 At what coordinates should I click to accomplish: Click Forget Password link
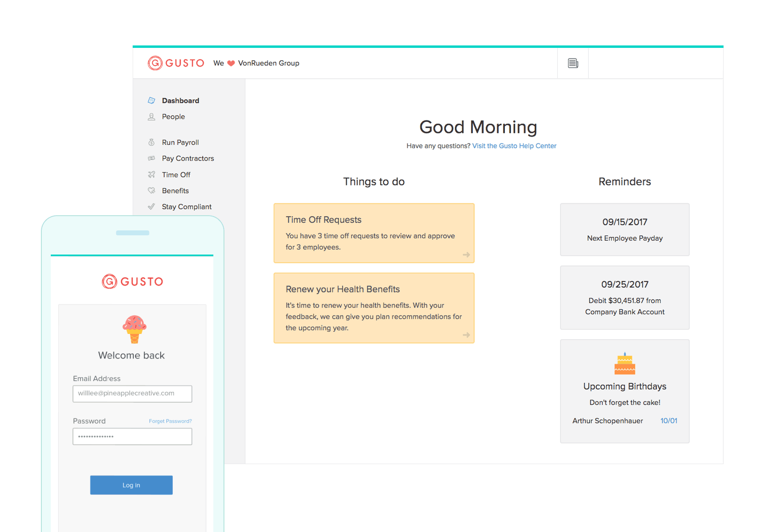pos(170,421)
